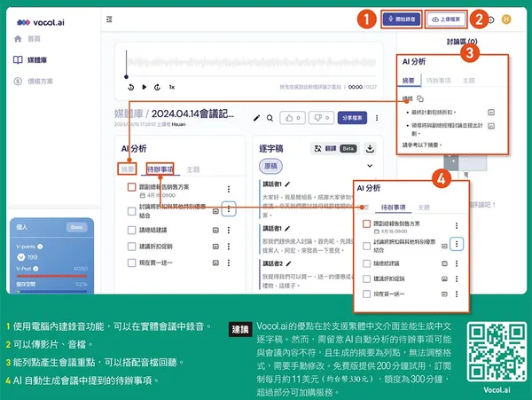Rewind audio with the skip-back icon
Image resolution: width=532 pixels, height=400 pixels.
pos(130,87)
